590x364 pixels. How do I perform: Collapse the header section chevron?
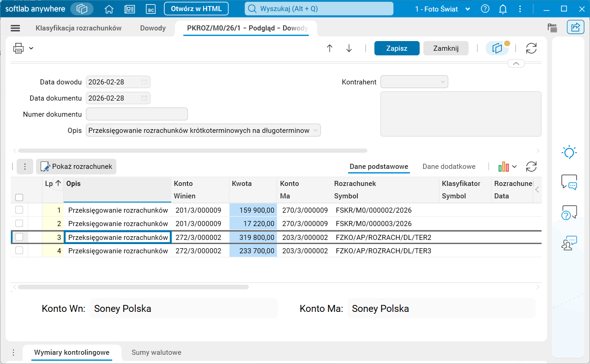coord(516,63)
